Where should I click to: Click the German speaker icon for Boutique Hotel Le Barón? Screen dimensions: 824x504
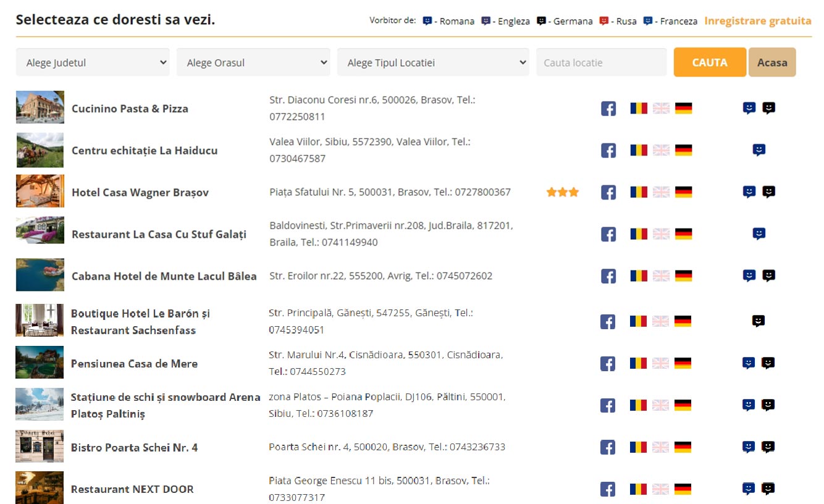point(759,321)
